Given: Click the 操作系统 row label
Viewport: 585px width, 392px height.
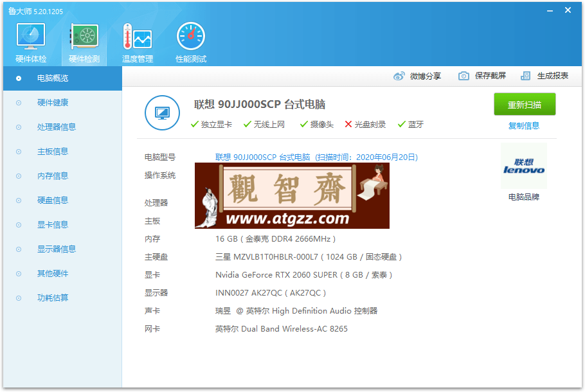Looking at the screenshot, I should (160, 175).
